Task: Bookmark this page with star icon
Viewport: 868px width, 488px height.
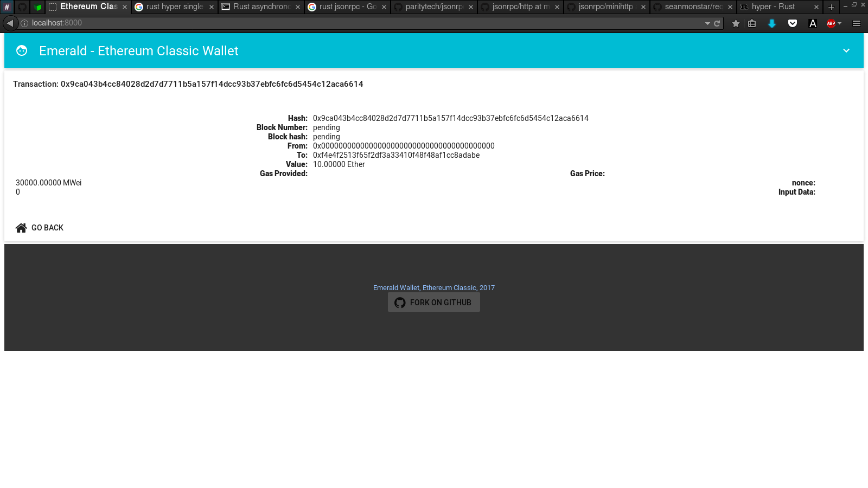Action: (x=736, y=23)
